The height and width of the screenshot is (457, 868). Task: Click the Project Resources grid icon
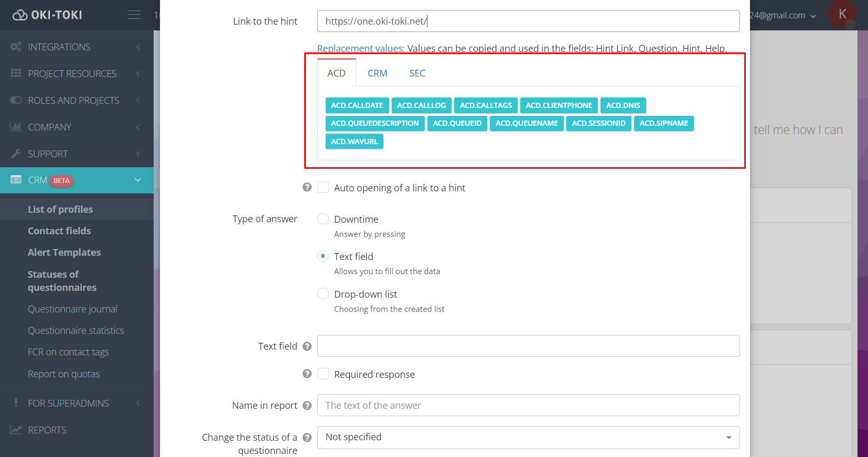pyautogui.click(x=16, y=73)
